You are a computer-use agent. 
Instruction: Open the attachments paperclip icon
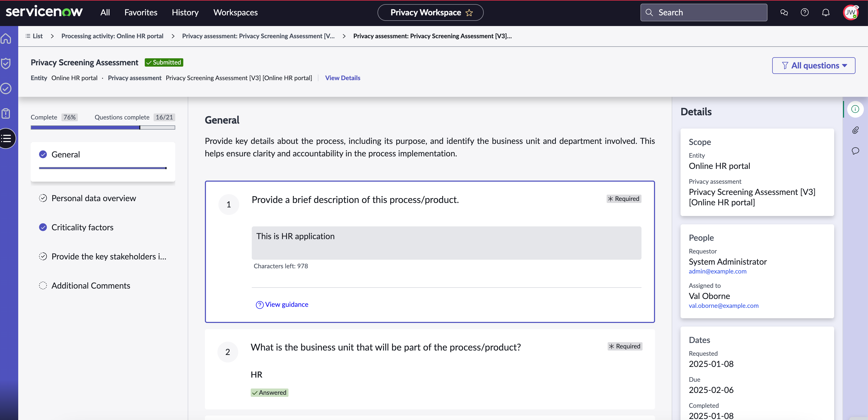click(855, 130)
